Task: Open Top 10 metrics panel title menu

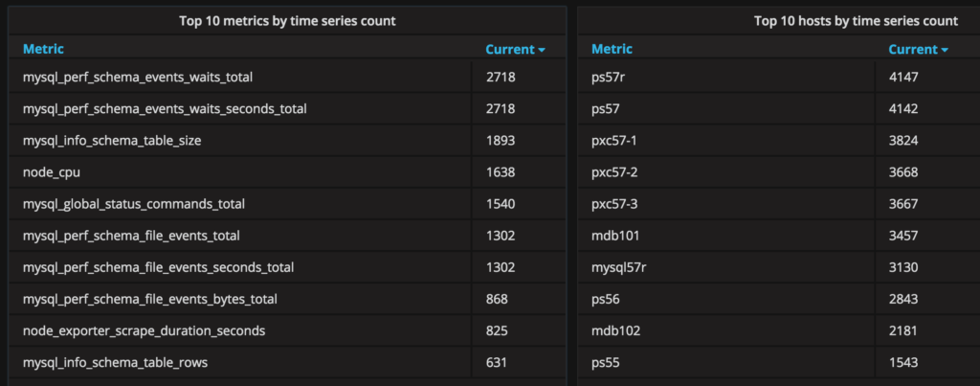Action: 287,20
